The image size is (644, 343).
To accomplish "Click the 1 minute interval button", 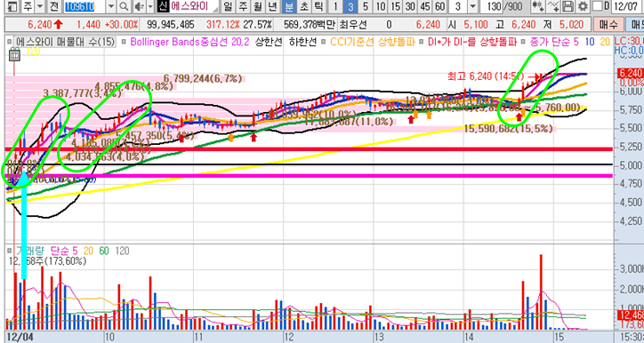I will pyautogui.click(x=335, y=6).
